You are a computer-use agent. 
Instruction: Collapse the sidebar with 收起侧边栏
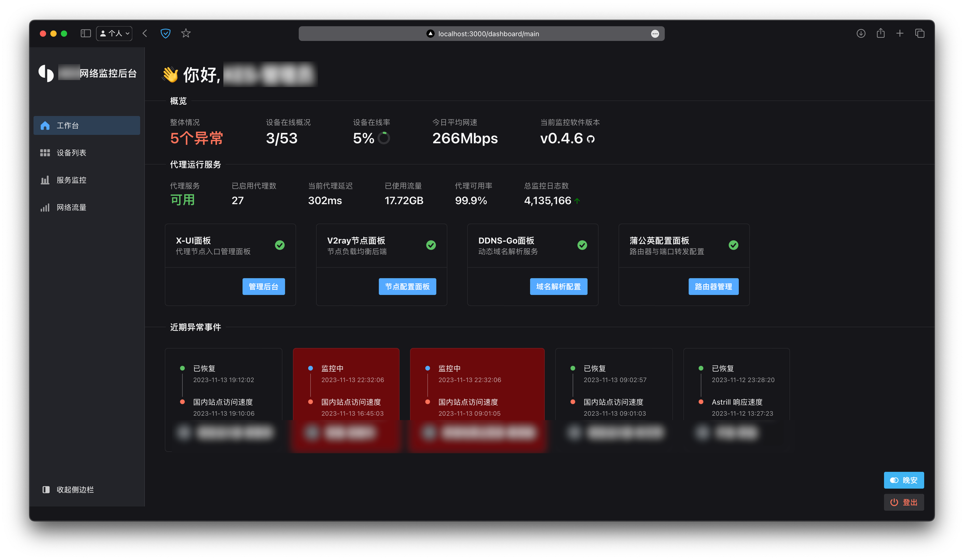tap(68, 489)
